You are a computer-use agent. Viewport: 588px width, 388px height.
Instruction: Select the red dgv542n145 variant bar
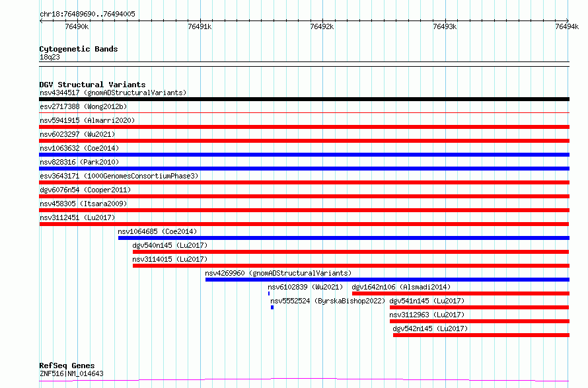481,335
